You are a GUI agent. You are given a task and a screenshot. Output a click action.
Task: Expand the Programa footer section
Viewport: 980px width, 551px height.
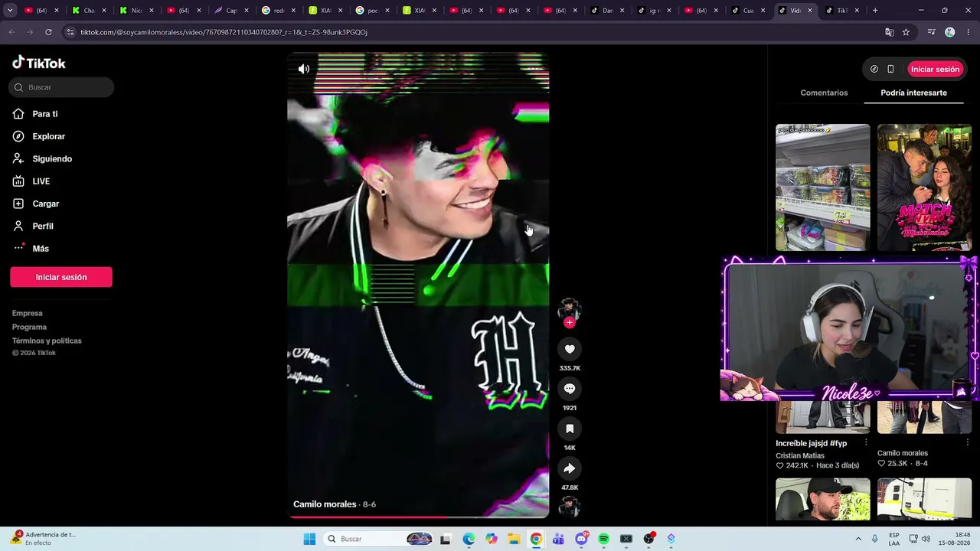29,327
